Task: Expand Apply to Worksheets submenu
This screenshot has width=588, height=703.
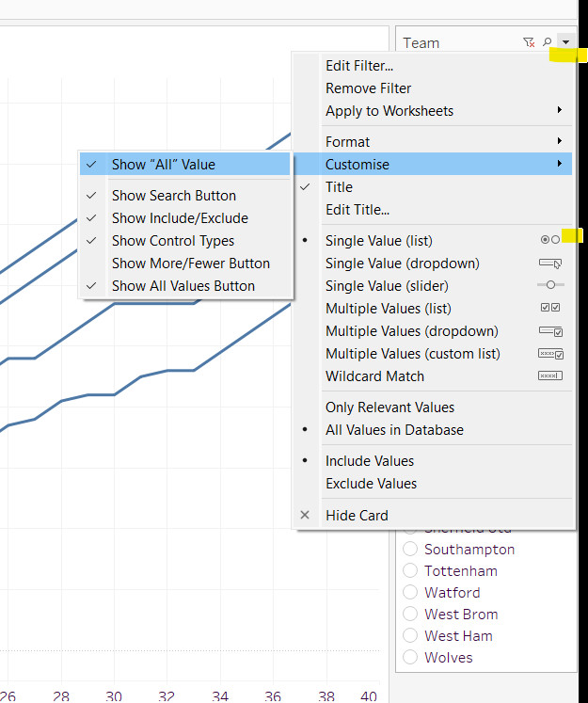Action: tap(433, 111)
